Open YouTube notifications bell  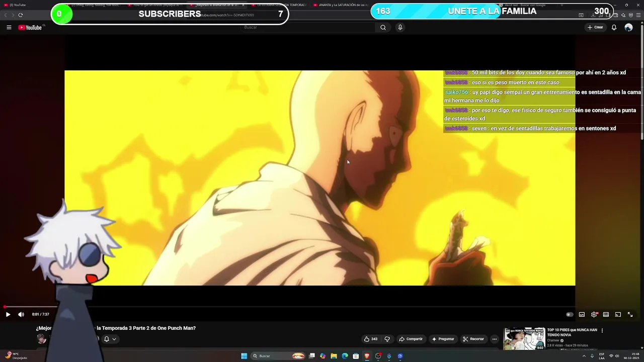click(x=614, y=28)
